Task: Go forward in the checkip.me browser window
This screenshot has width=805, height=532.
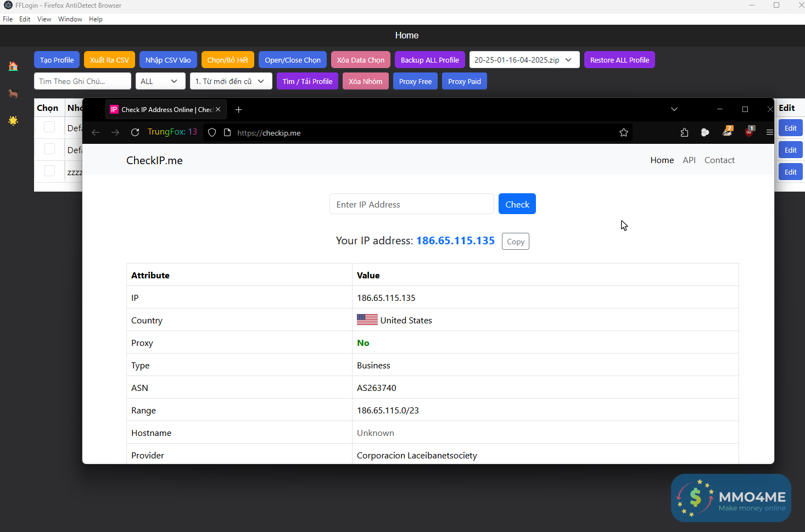Action: [x=115, y=132]
